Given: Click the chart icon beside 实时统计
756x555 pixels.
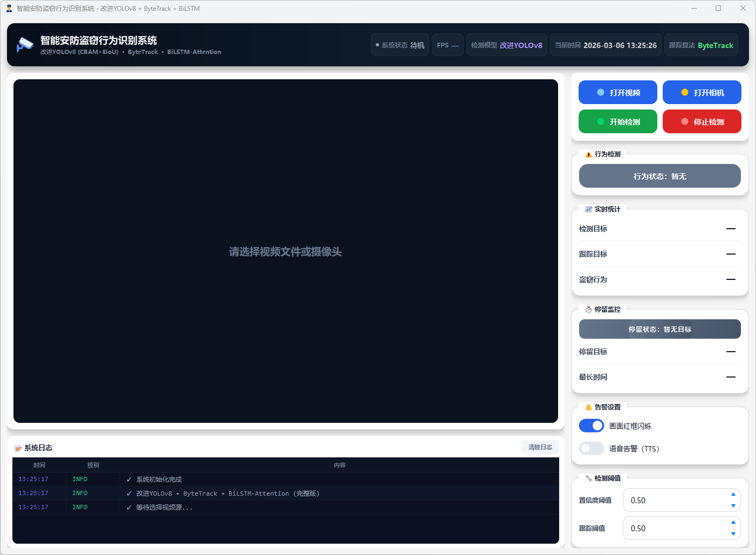Looking at the screenshot, I should 588,209.
